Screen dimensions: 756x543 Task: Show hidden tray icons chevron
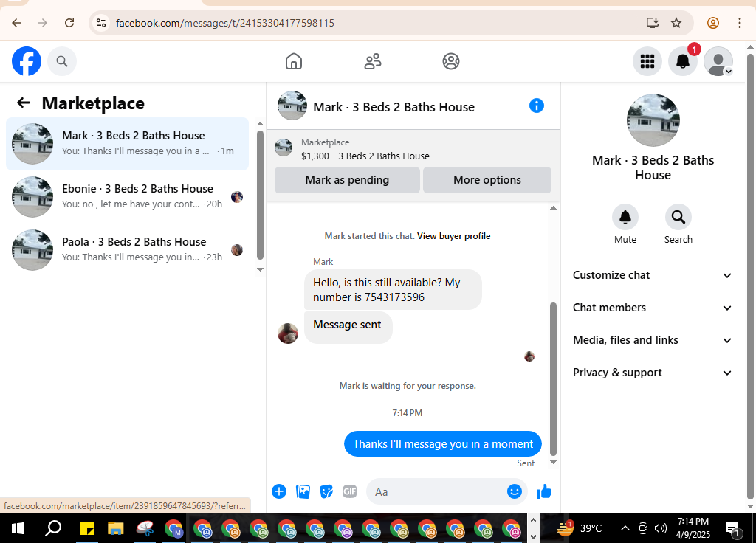pyautogui.click(x=625, y=528)
